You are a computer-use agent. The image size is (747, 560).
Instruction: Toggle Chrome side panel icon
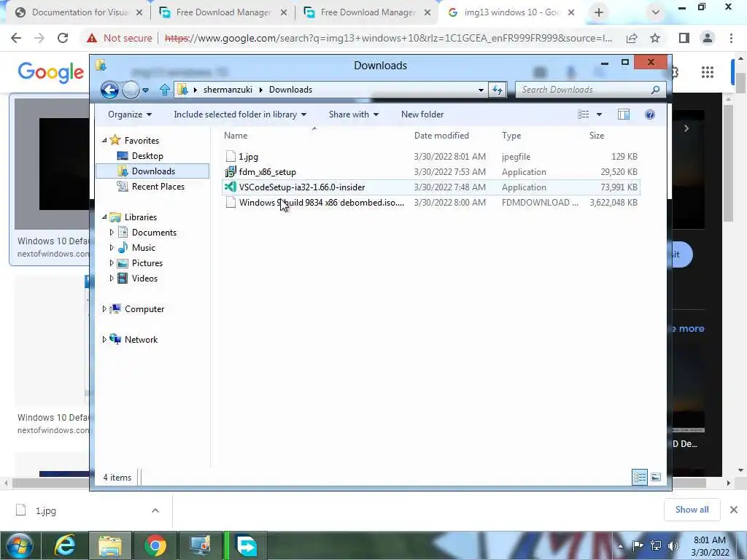coord(684,38)
